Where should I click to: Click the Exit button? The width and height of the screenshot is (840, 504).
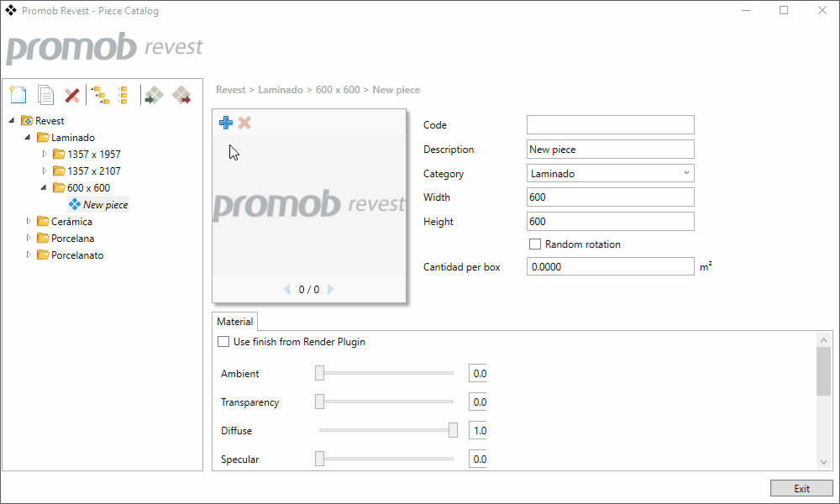tap(801, 489)
